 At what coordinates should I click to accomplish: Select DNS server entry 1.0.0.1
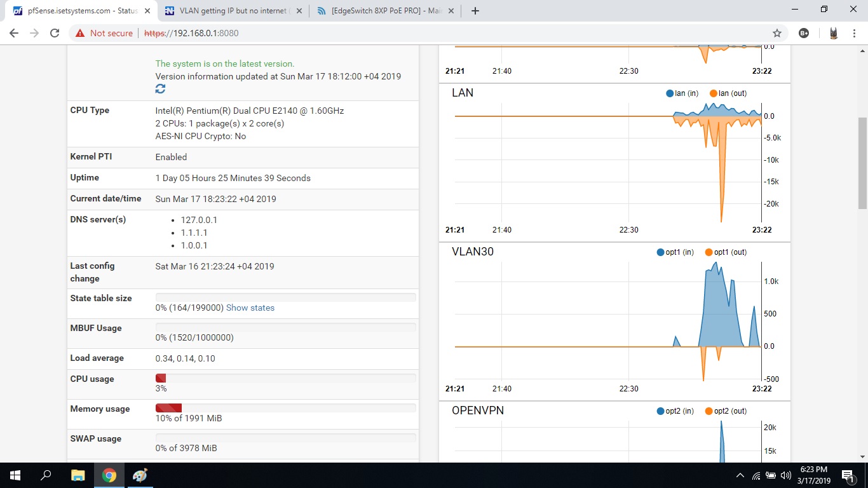(194, 245)
